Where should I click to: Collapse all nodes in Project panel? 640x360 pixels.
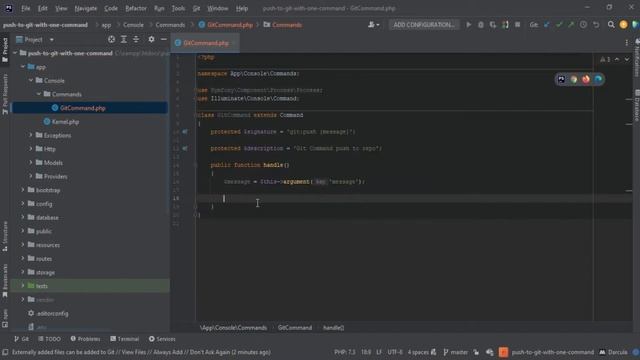pos(136,39)
